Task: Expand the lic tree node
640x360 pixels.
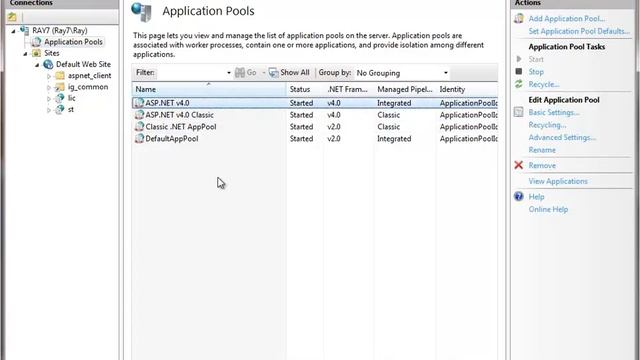Action: click(x=49, y=98)
